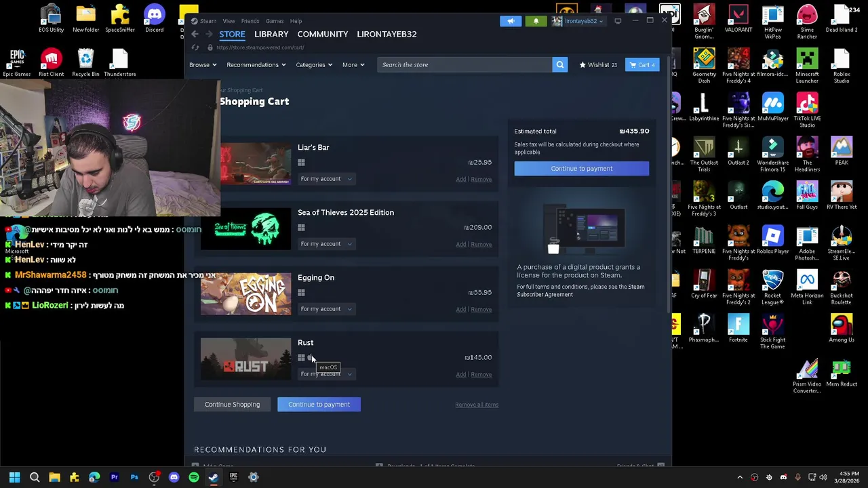Open Discord desktop shortcut
Image resolution: width=868 pixels, height=488 pixels.
click(154, 18)
